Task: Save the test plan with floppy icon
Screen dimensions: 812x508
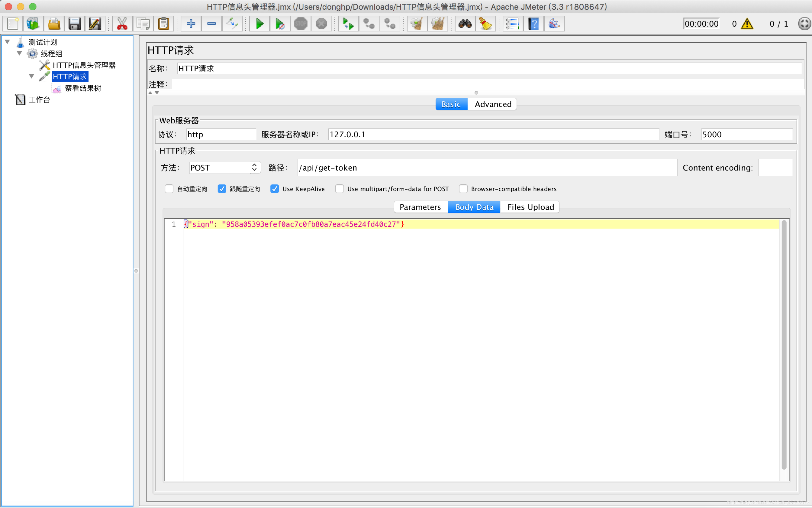Action: (74, 24)
